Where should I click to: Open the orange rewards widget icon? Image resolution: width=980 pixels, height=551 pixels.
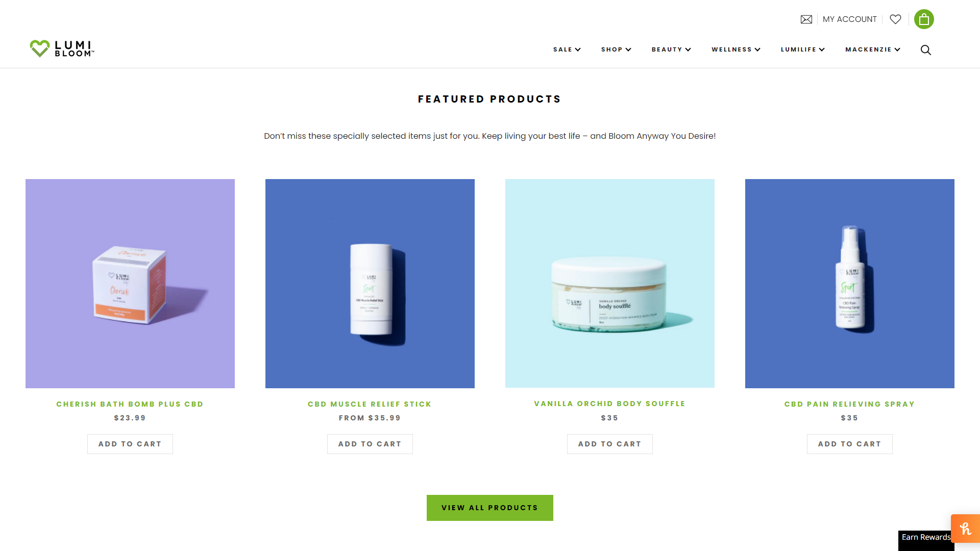(965, 529)
